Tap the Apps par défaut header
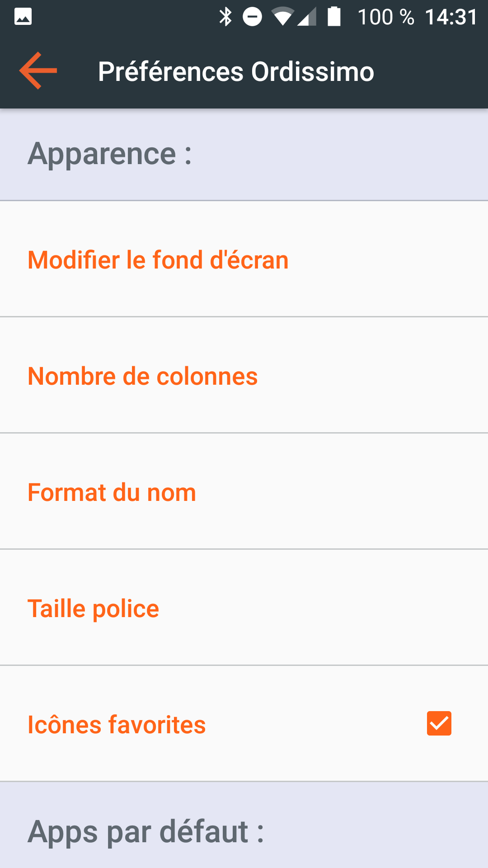Screen dimensions: 488x868 click(x=145, y=831)
